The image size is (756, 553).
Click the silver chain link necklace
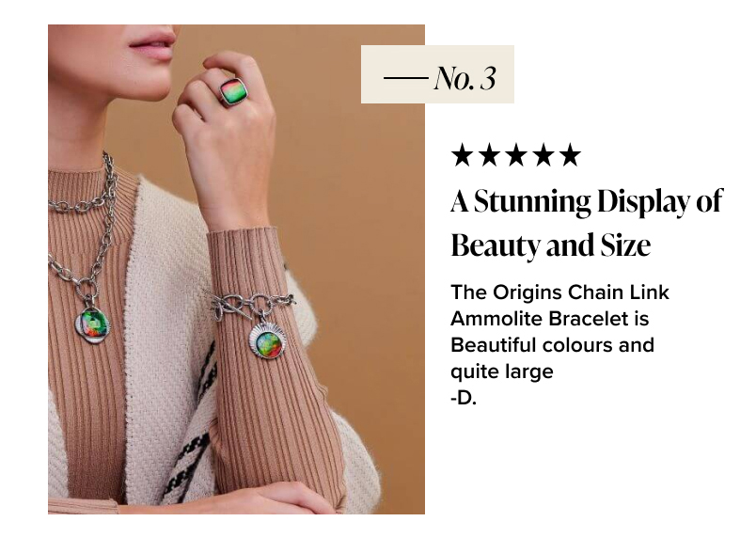87,227
